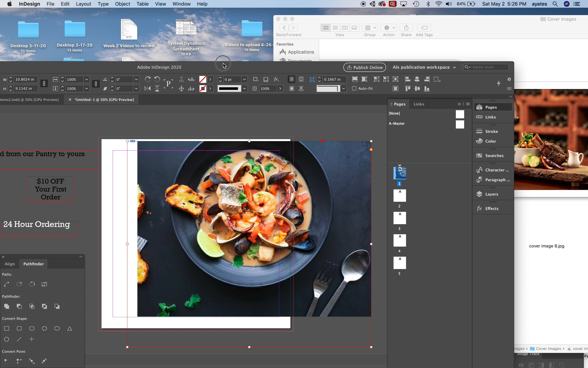The height and width of the screenshot is (368, 588).
Task: Click the Fill frame proportionally icon
Action: point(355,79)
